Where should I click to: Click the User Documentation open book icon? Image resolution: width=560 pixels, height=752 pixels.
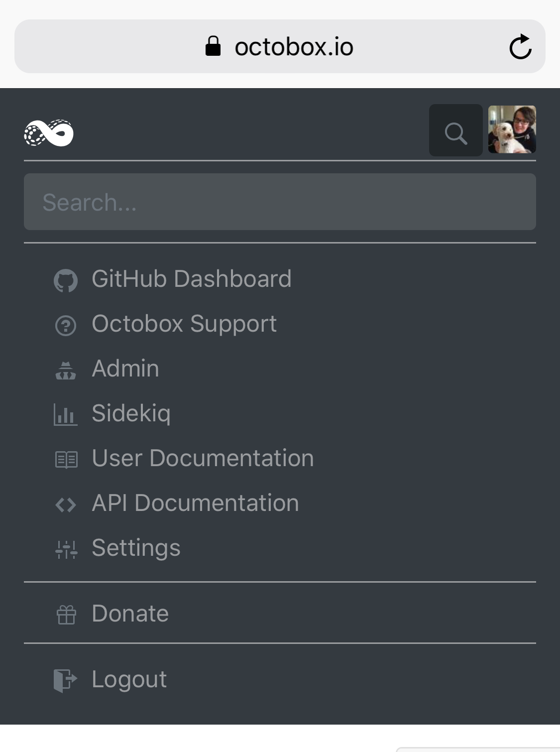tap(66, 460)
